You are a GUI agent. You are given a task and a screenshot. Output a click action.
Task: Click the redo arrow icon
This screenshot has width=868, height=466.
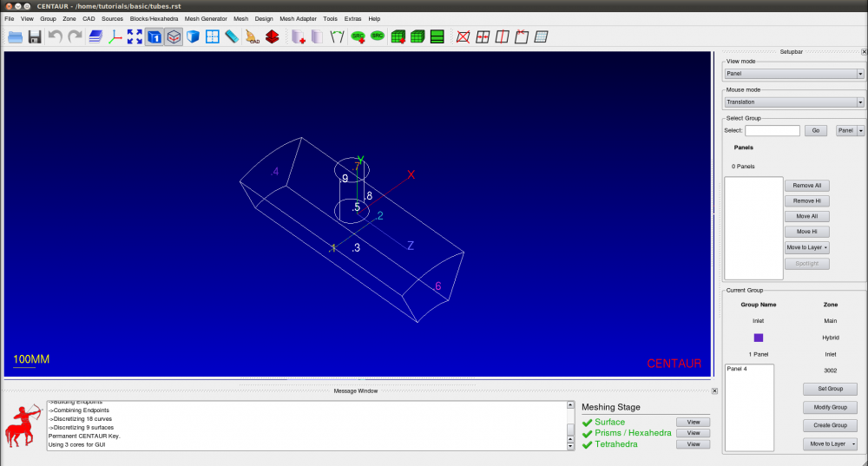[x=75, y=37]
